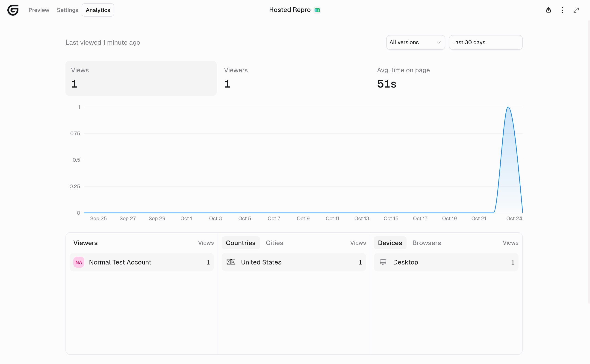Click the fullscreen expand arrows icon
Viewport: 590px width, 364px height.
pos(576,10)
